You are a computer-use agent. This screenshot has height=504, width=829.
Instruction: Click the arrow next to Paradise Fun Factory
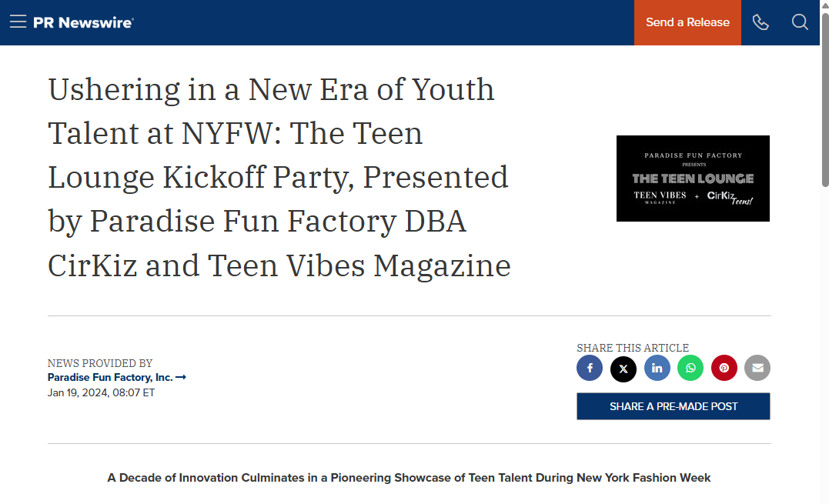coord(181,377)
